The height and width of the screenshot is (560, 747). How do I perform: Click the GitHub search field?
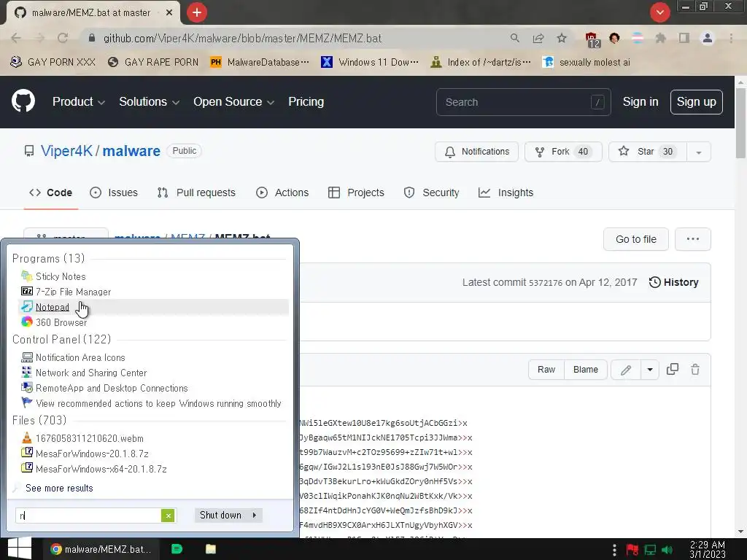pos(523,102)
